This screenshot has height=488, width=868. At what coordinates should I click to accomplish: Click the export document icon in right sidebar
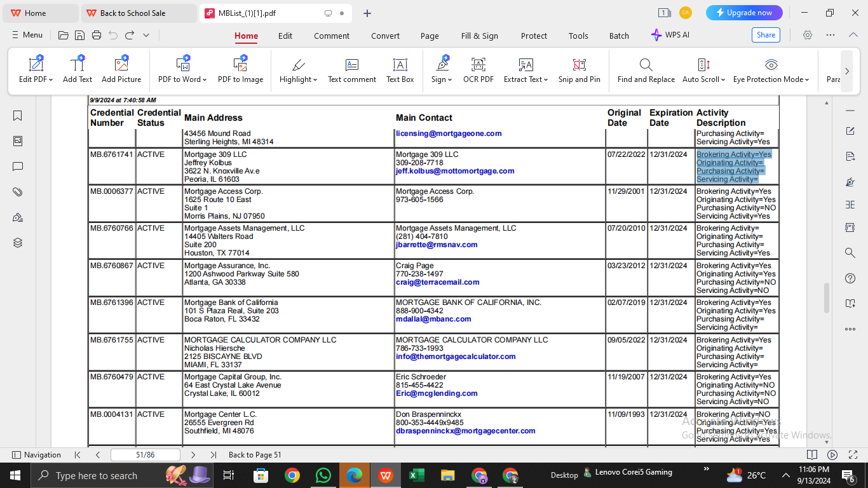click(850, 156)
